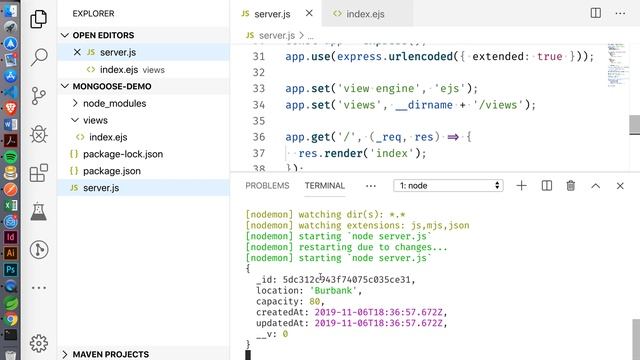Close the terminal panel

click(620, 186)
